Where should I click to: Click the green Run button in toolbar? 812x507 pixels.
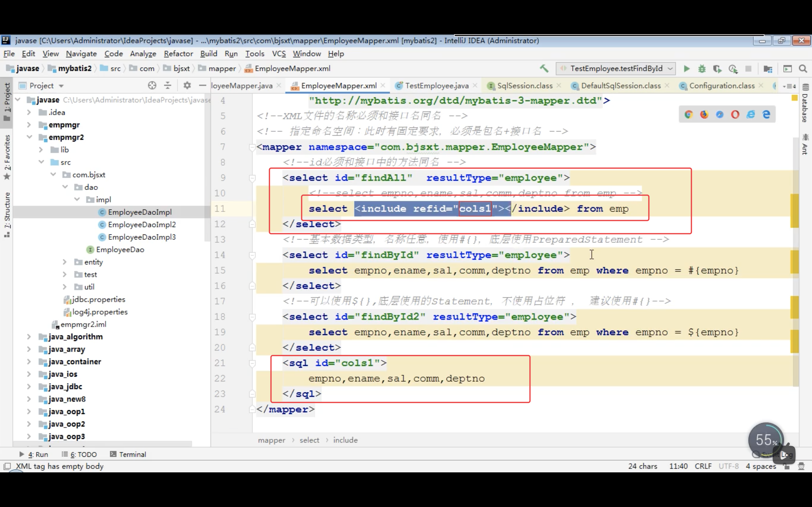687,69
